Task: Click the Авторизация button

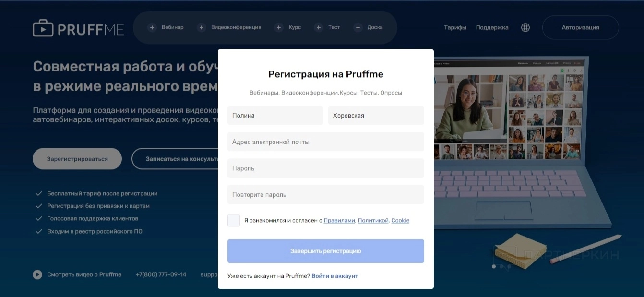Action: point(581,27)
